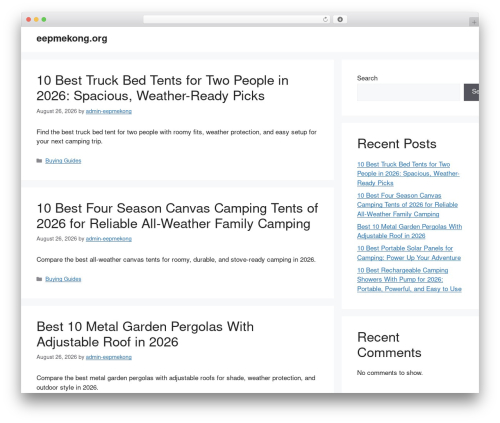
Task: Click admin-eepmekong author under Canvas Tents post
Action: point(109,239)
